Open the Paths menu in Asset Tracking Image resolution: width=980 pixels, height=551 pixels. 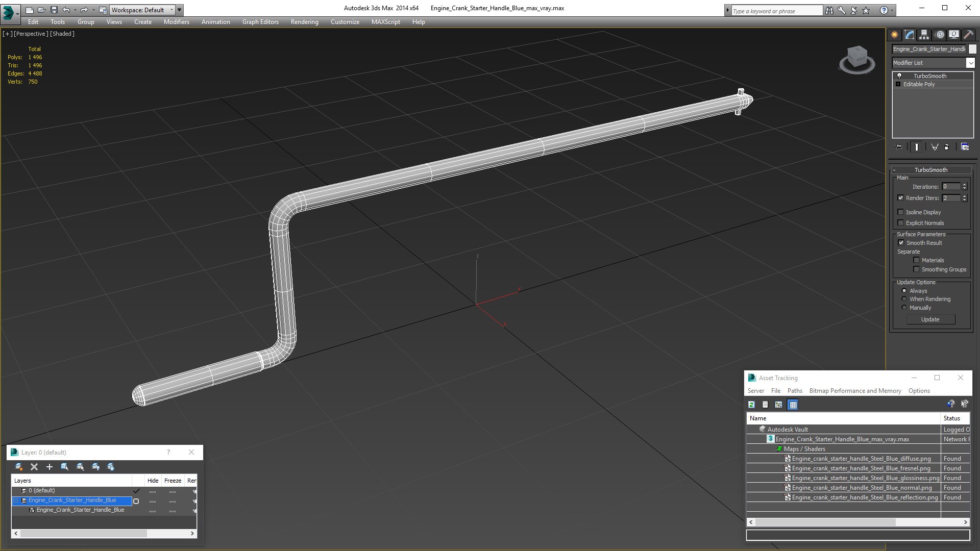pos(794,391)
